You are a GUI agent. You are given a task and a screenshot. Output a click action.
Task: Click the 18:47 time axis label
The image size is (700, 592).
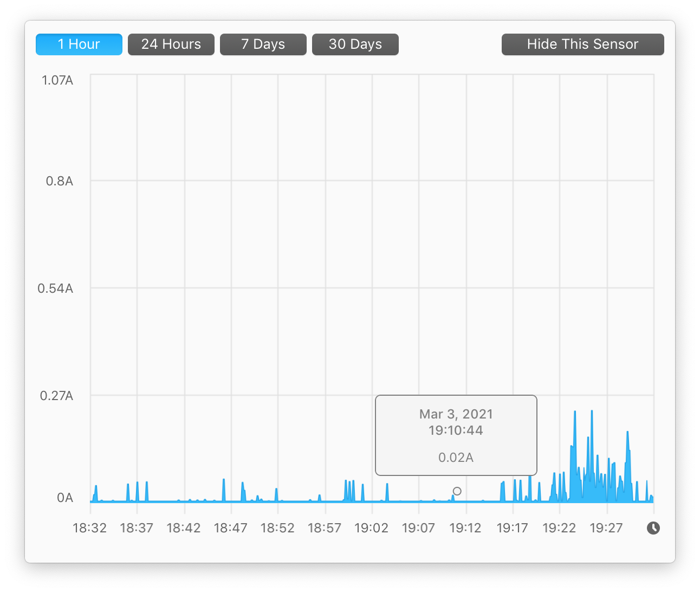(231, 528)
